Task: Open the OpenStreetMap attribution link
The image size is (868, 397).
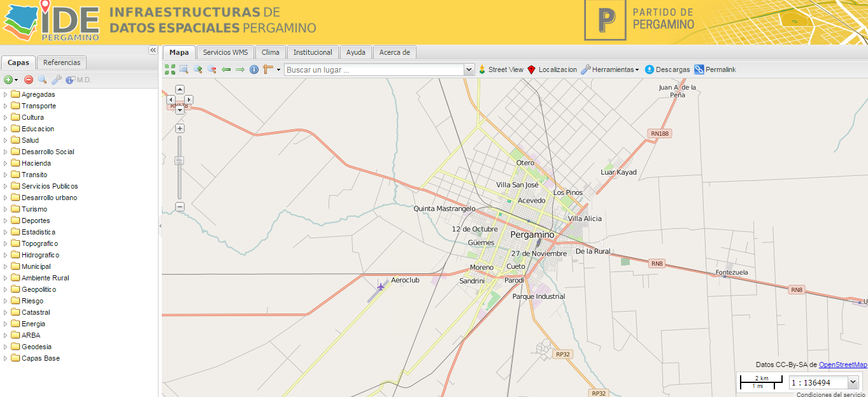Action: [x=842, y=364]
